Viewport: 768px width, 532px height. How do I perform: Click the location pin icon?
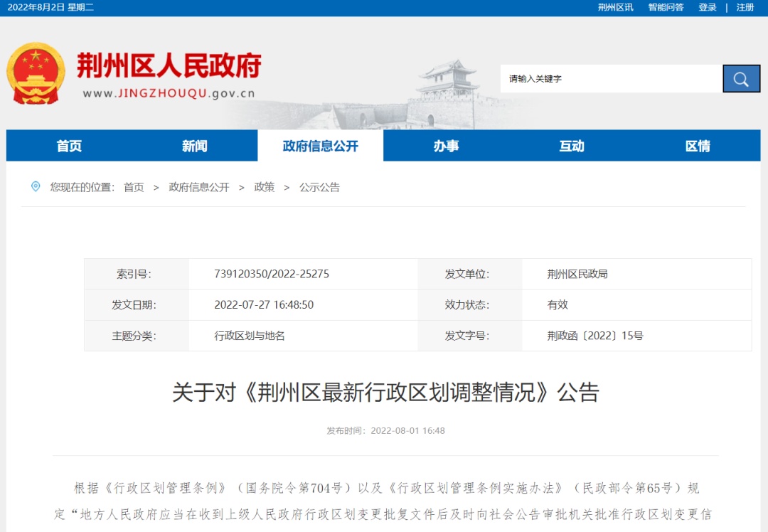(x=36, y=186)
